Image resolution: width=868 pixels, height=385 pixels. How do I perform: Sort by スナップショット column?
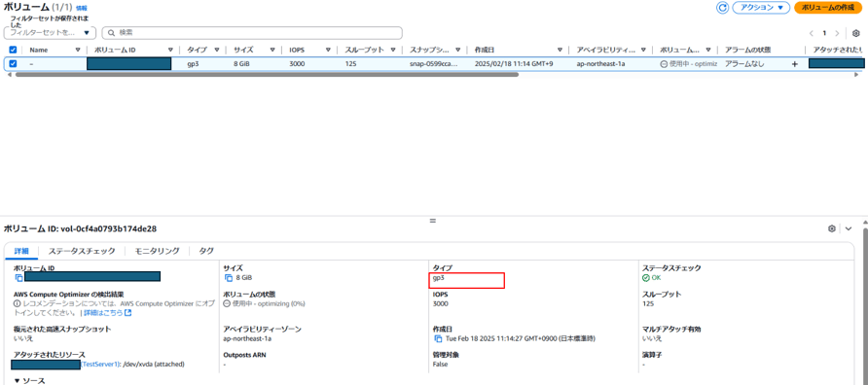[457, 50]
